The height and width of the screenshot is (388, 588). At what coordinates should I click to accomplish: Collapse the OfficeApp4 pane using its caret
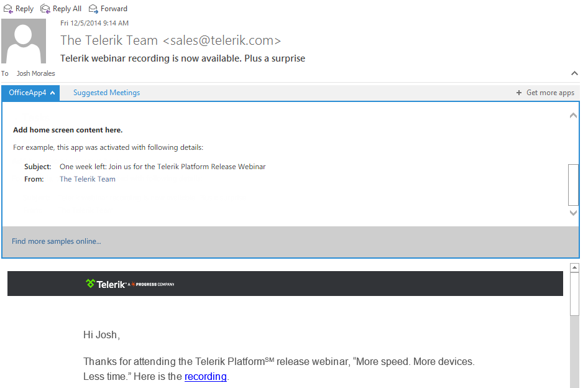point(52,92)
